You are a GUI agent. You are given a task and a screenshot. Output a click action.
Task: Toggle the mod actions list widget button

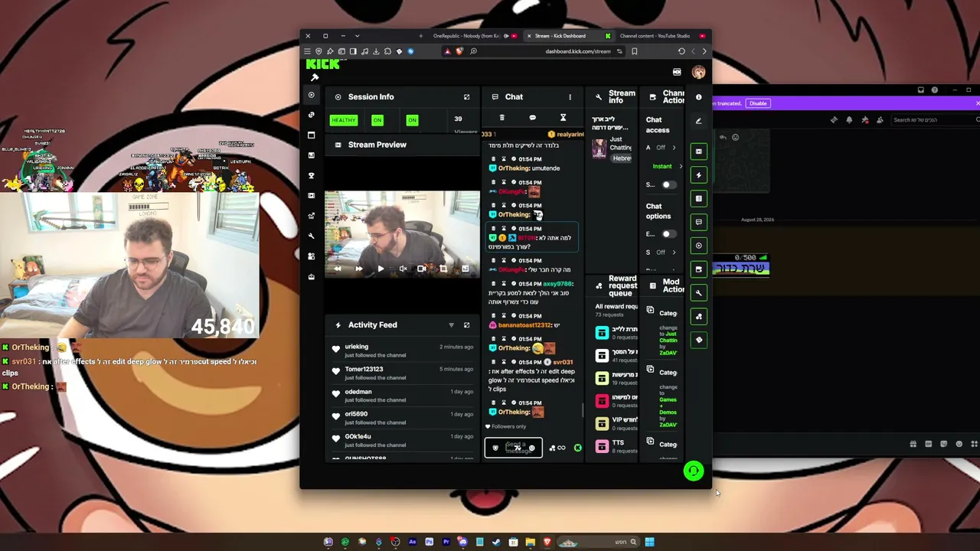[698, 199]
